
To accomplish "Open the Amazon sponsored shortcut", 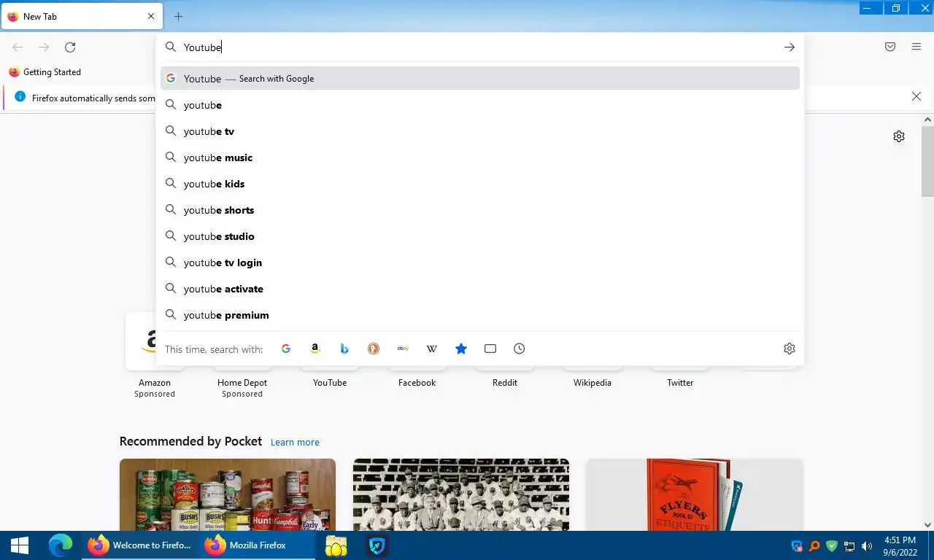I will click(x=155, y=357).
